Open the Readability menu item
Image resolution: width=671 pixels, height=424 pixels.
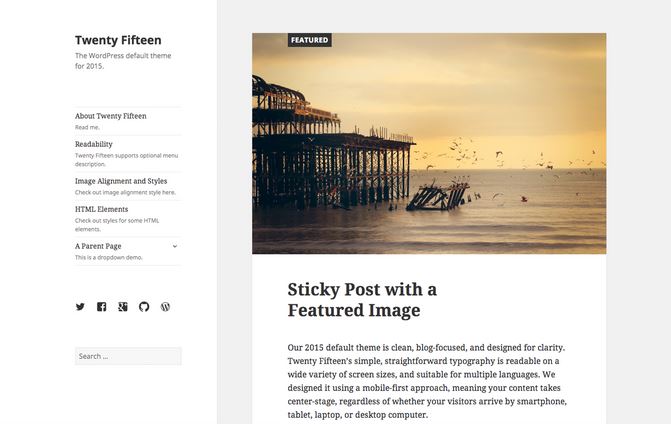94,144
